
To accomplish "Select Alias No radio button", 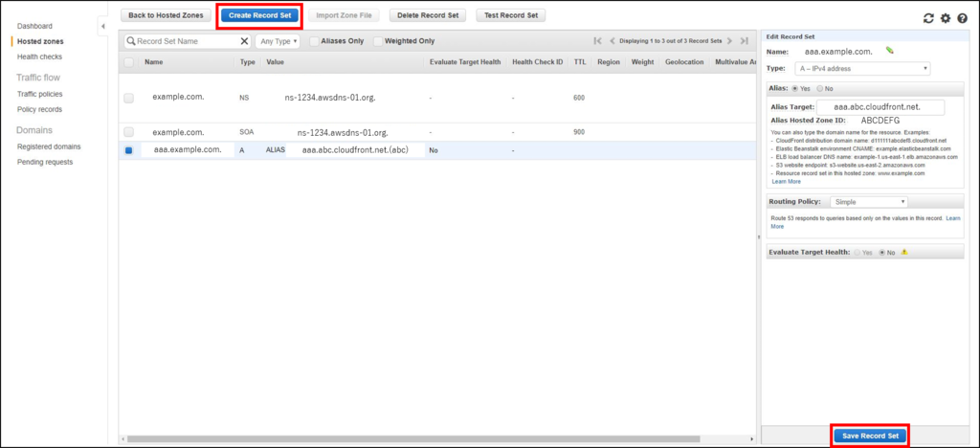I will [820, 89].
